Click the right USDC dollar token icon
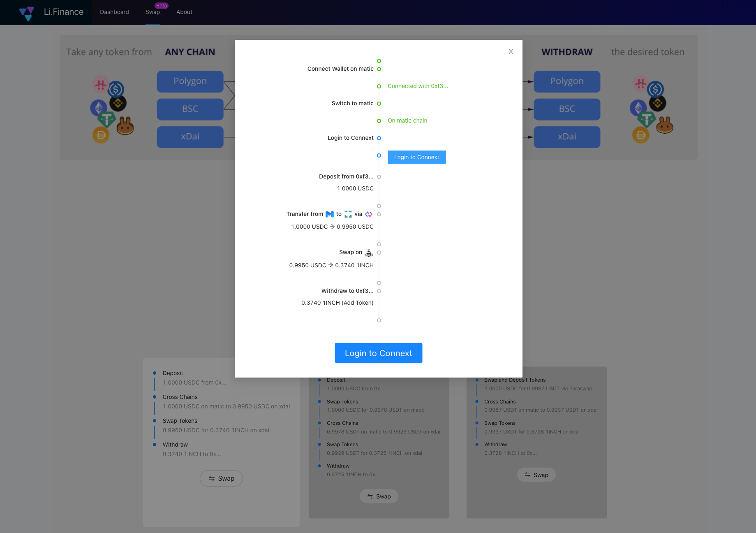756x533 pixels. pos(656,89)
